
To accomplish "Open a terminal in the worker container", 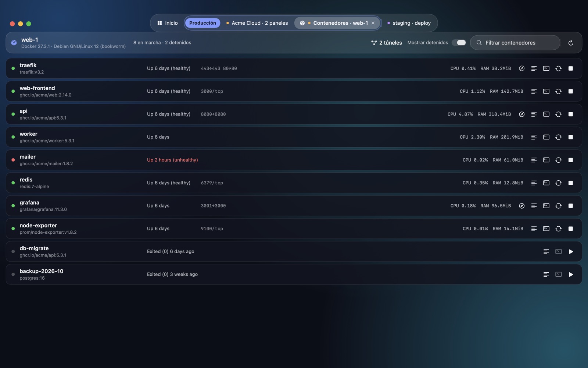I will pyautogui.click(x=546, y=137).
